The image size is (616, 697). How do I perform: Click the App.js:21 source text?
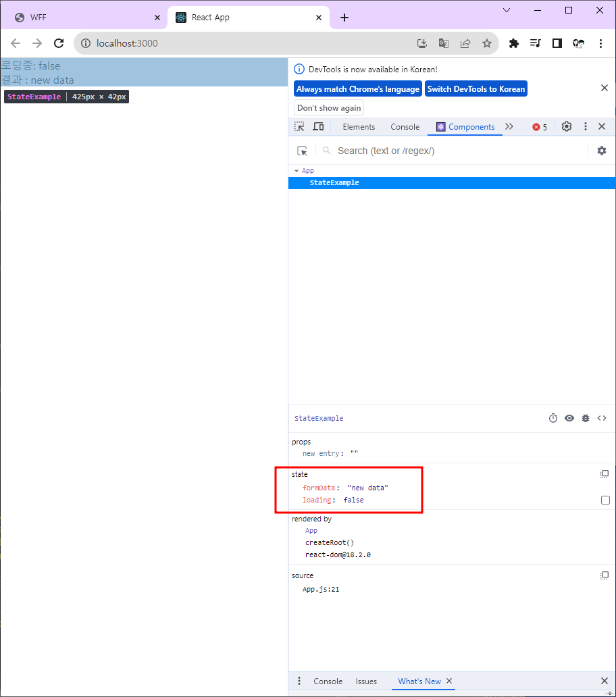click(321, 590)
